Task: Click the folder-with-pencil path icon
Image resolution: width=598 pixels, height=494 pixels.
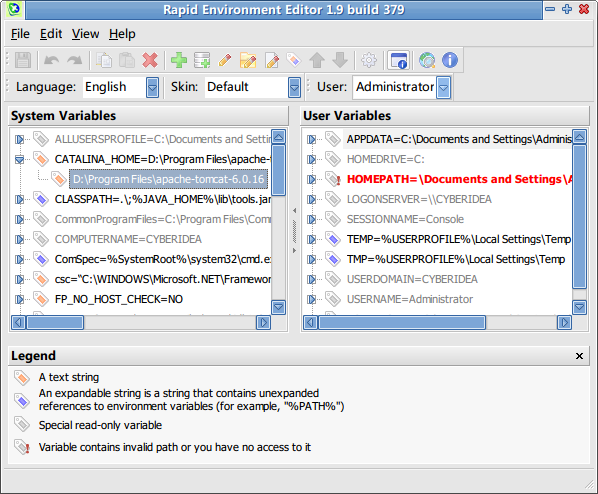Action: 248,60
